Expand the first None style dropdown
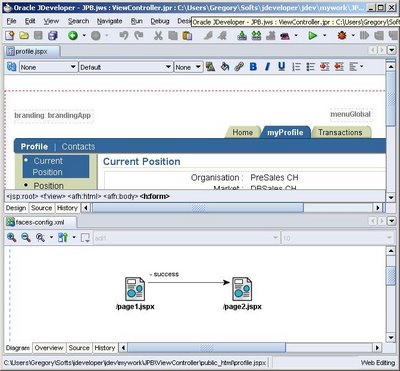The width and height of the screenshot is (400, 371). pos(48,67)
